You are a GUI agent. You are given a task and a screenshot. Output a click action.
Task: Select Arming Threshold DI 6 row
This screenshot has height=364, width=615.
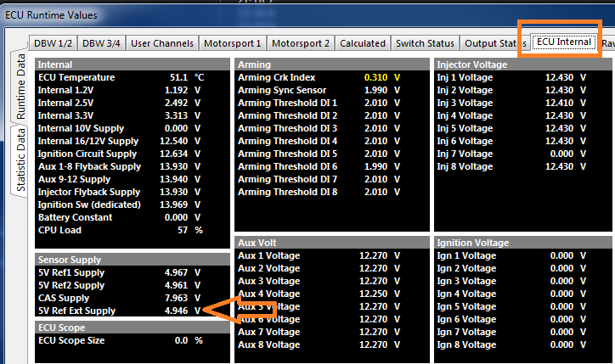coord(332,166)
